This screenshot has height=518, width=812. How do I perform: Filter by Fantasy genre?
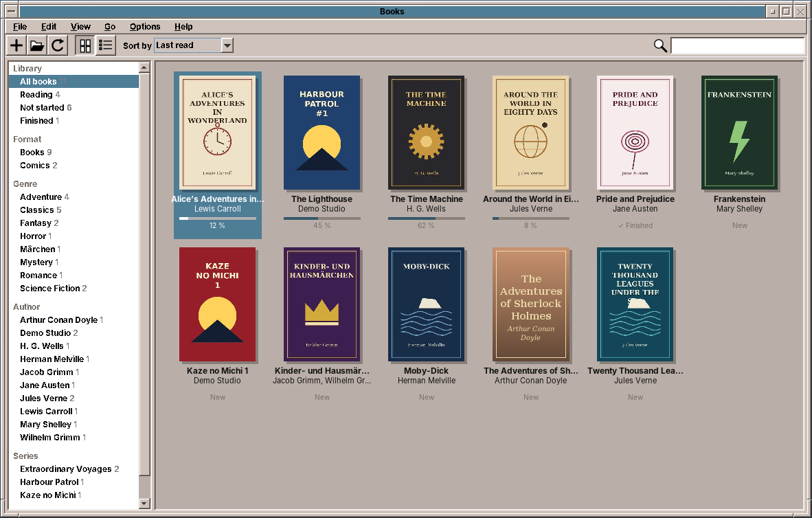coord(74,223)
